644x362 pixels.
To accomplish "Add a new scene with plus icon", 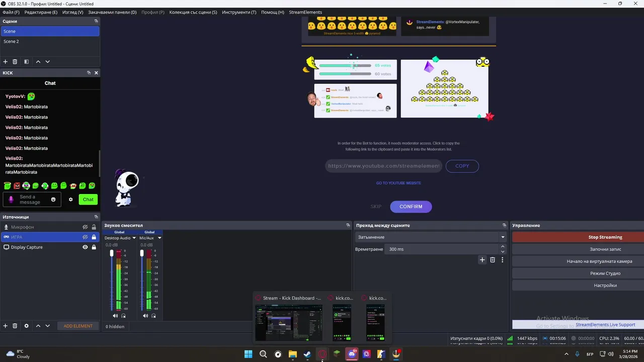I will coord(6,62).
